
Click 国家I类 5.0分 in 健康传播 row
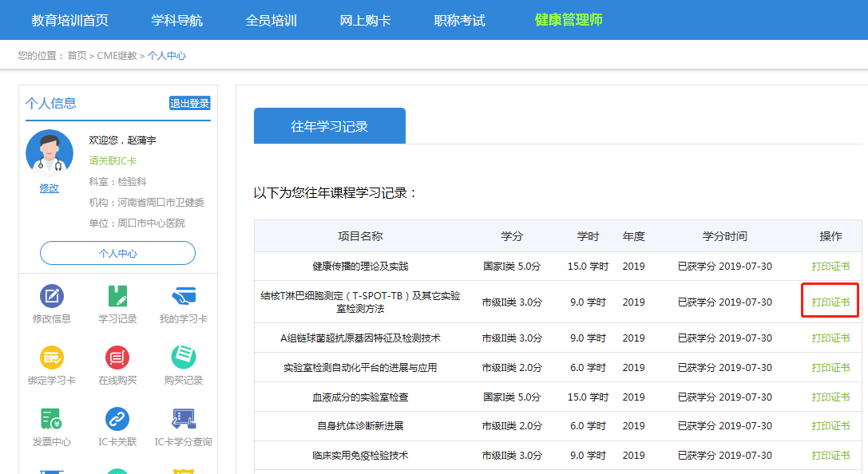[x=512, y=266]
